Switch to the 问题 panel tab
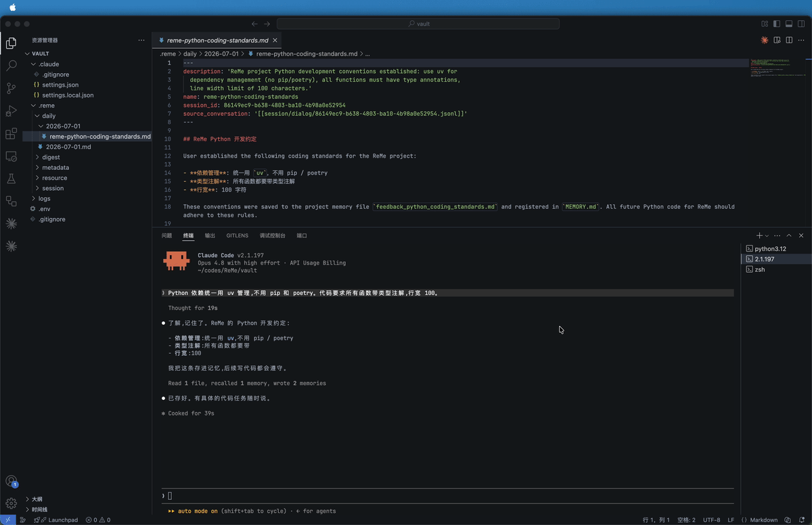812x525 pixels. pos(167,235)
